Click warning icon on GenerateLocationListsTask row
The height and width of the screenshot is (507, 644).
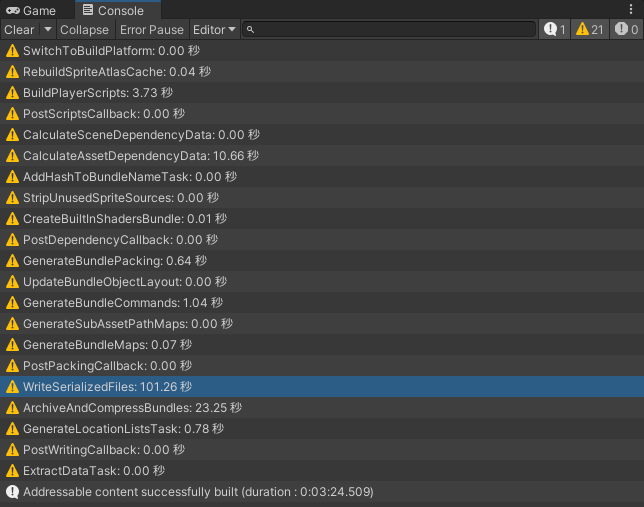pos(12,429)
